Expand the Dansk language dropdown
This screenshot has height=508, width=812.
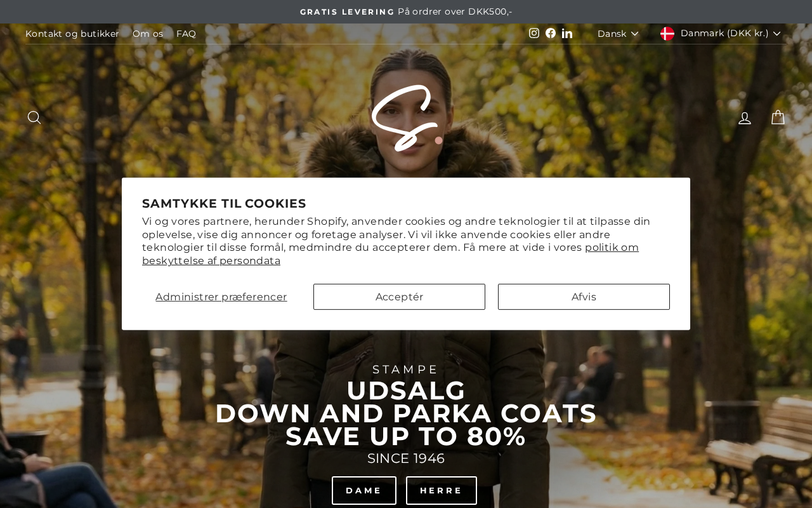[618, 34]
